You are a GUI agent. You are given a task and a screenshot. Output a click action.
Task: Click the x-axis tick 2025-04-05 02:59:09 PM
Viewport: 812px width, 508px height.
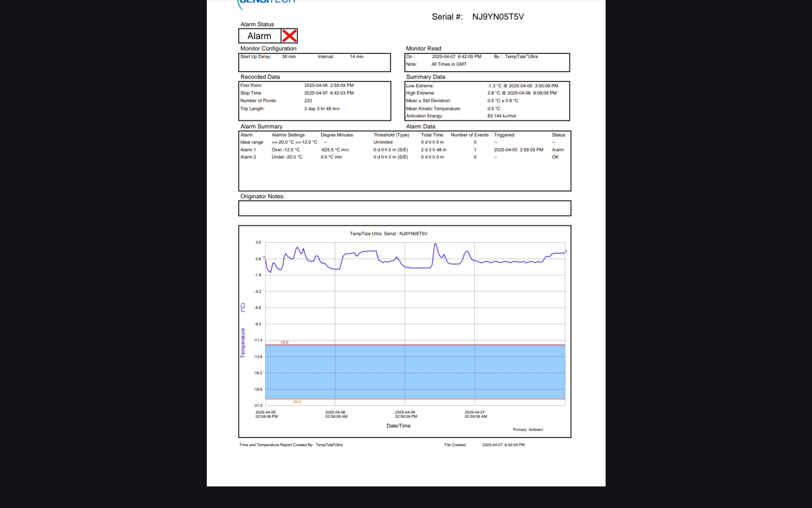tap(266, 414)
